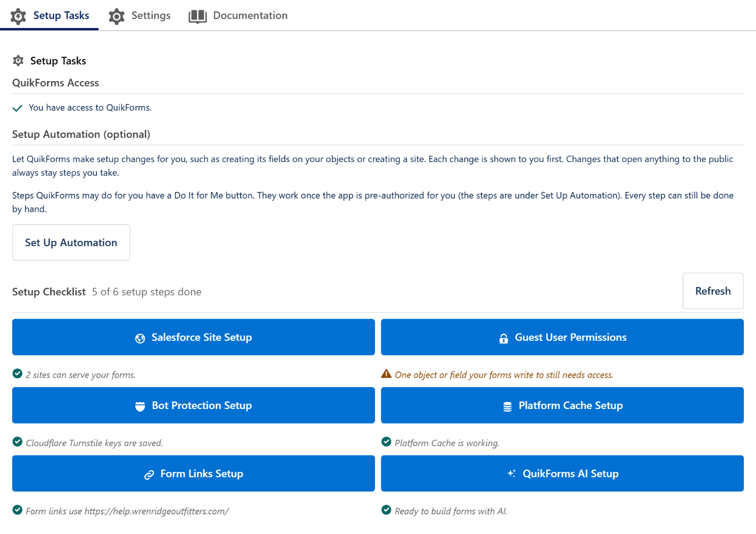Click the form links URL status text

click(x=127, y=512)
